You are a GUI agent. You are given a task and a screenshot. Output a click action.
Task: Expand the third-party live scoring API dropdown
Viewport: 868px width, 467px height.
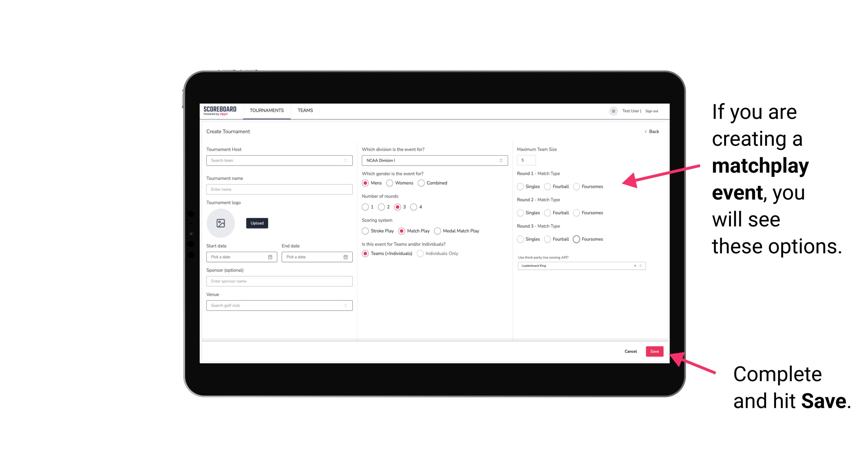[x=640, y=266]
